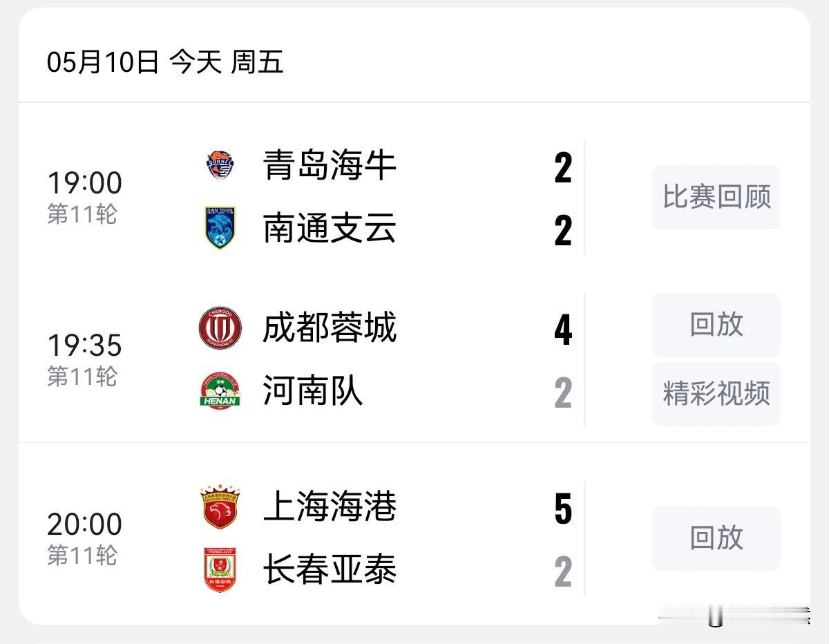The image size is (829, 644).
Task: Tap the 19:35 第11轮 match time
Action: point(84,358)
